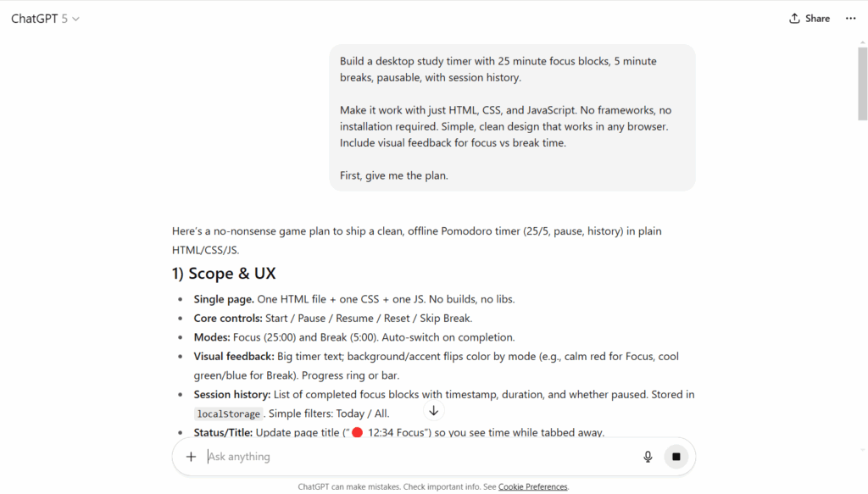Screen dimensions: 868x494
Task: Click the vertical scrollbar thumb
Action: tap(862, 84)
